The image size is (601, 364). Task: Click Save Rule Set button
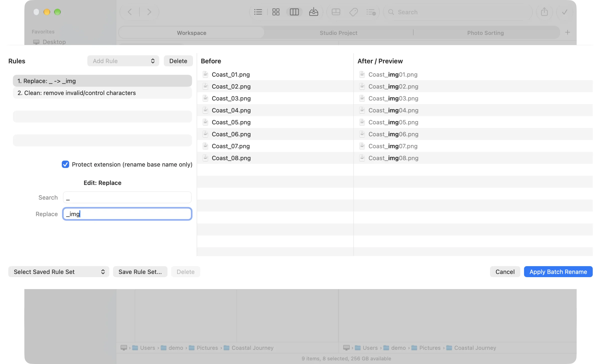point(140,272)
